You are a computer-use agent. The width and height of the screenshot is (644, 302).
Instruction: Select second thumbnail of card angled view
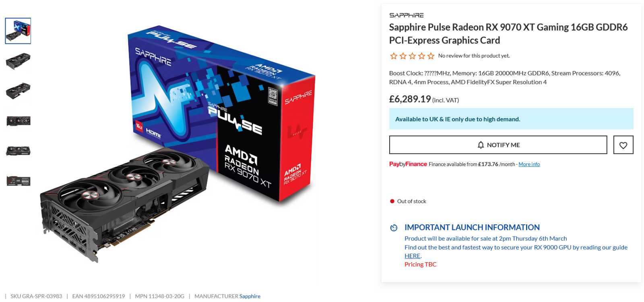tap(18, 61)
